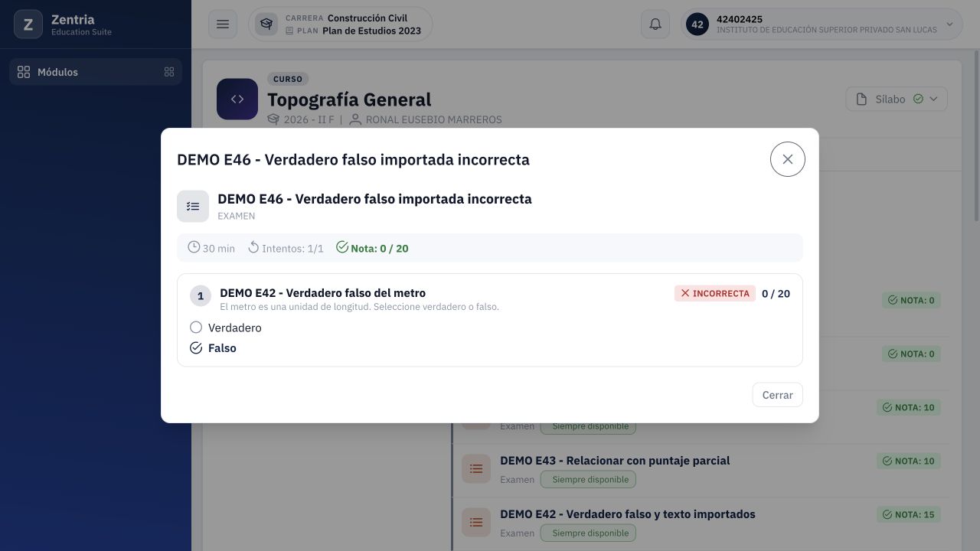Click the CURSO tag above the course title
980x551 pixels.
(x=288, y=79)
